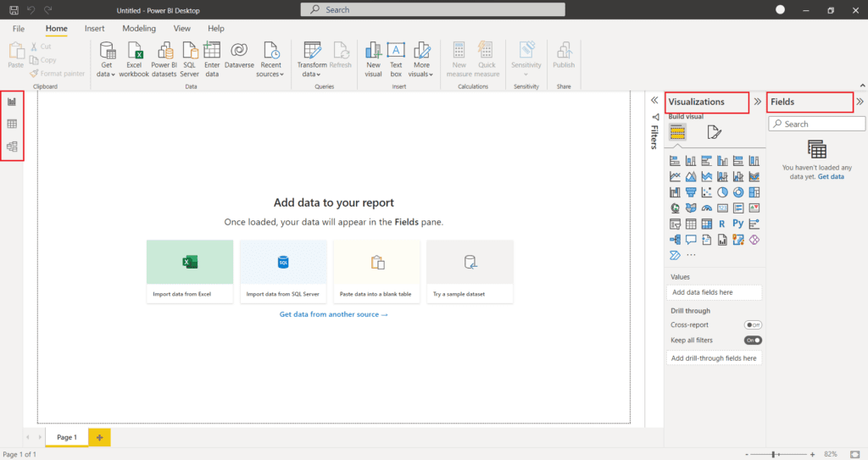Screen dimensions: 868x460
Task: Select Q&A speech bubble visual
Action: click(x=691, y=240)
